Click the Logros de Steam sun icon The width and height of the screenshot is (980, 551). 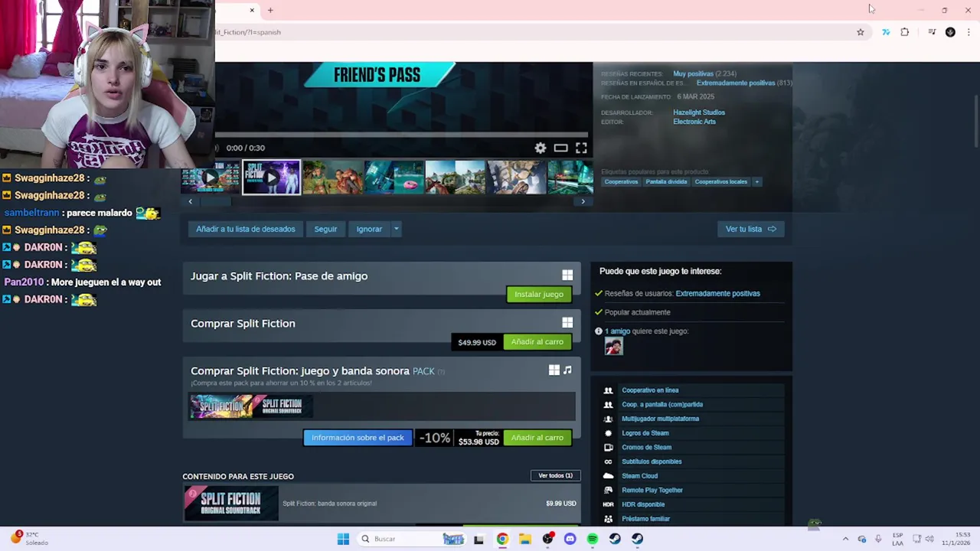coord(609,433)
